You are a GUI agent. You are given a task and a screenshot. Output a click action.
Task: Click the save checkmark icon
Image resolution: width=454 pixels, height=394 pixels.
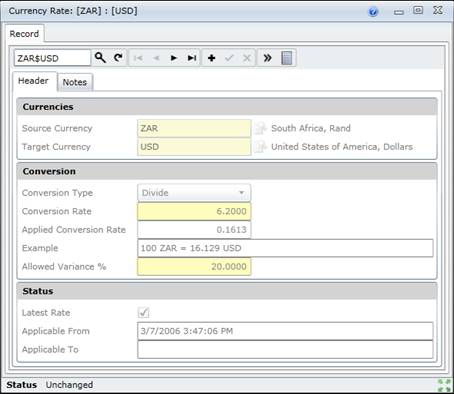point(229,58)
